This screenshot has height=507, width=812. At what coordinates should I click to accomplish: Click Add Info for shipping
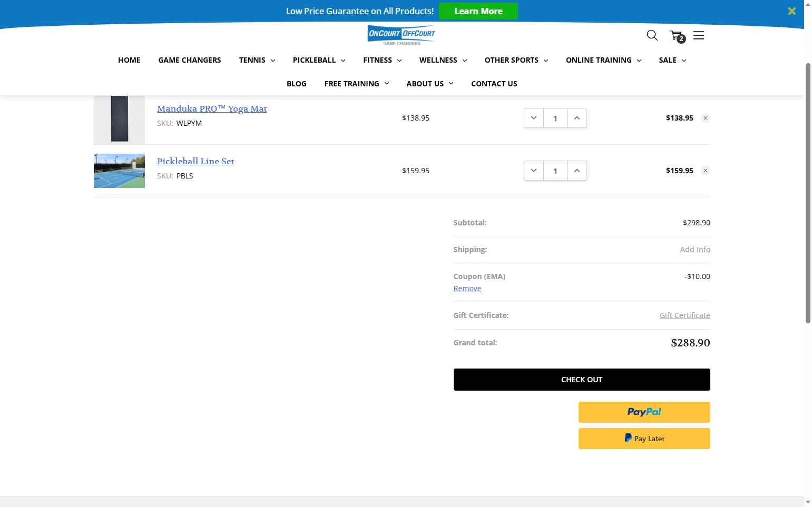pos(695,250)
